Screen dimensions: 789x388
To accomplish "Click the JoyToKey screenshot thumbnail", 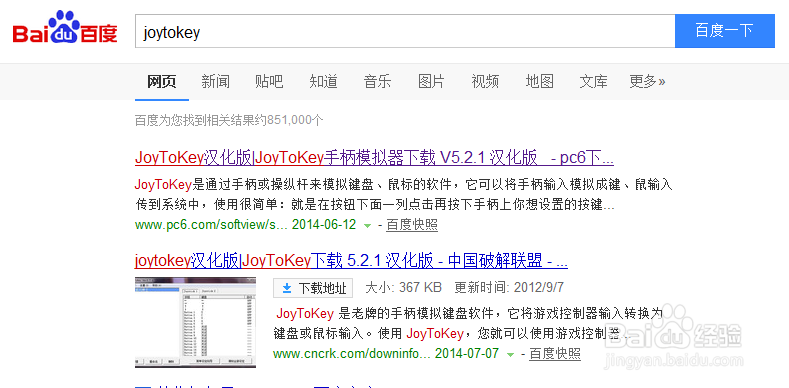I will tap(195, 322).
